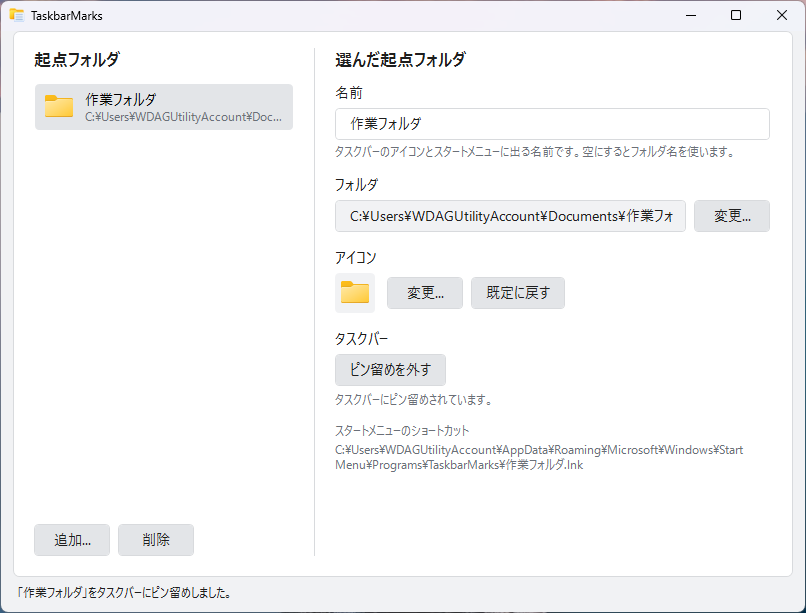The width and height of the screenshot is (806, 613).
Task: Click the hint text under the 名前 field
Action: click(x=536, y=152)
